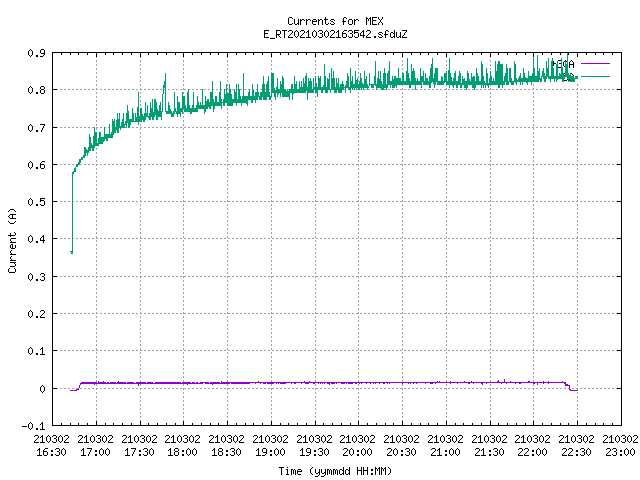This screenshot has height=480, width=640.
Task: Click the 0.1 y-axis tick label
Action: [36, 351]
